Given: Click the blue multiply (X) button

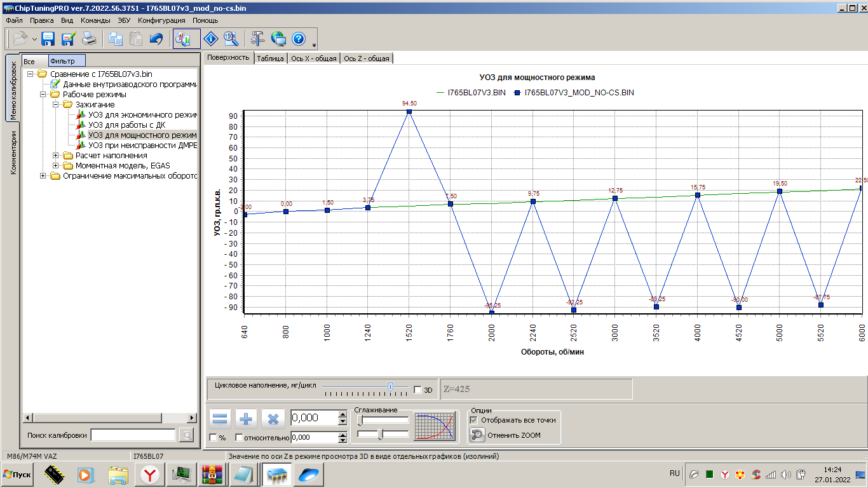Looking at the screenshot, I should point(273,419).
